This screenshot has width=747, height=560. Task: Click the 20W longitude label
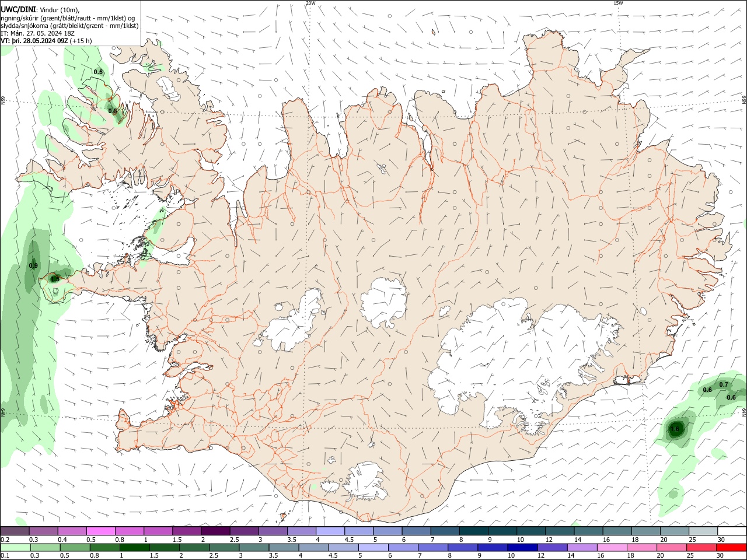point(310,3)
